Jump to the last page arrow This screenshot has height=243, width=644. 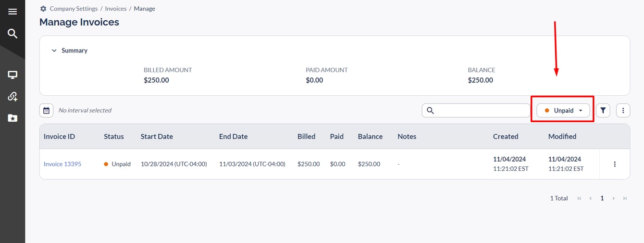(x=625, y=198)
